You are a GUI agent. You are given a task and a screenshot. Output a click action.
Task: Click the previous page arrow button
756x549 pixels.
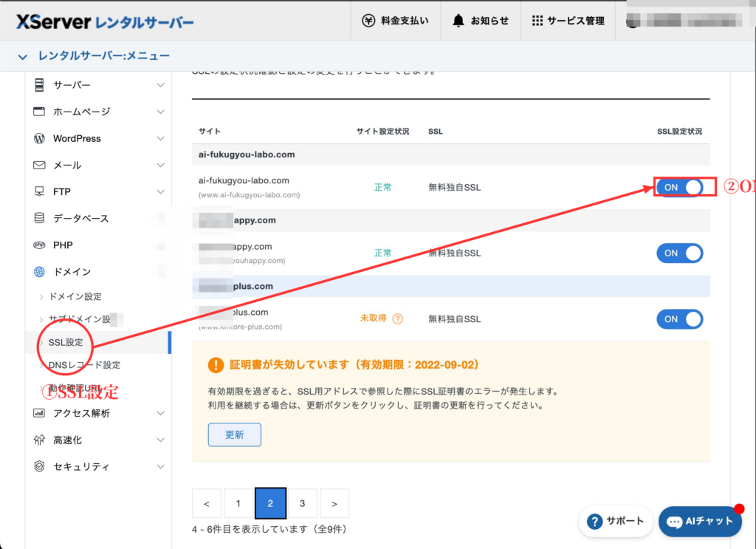207,503
